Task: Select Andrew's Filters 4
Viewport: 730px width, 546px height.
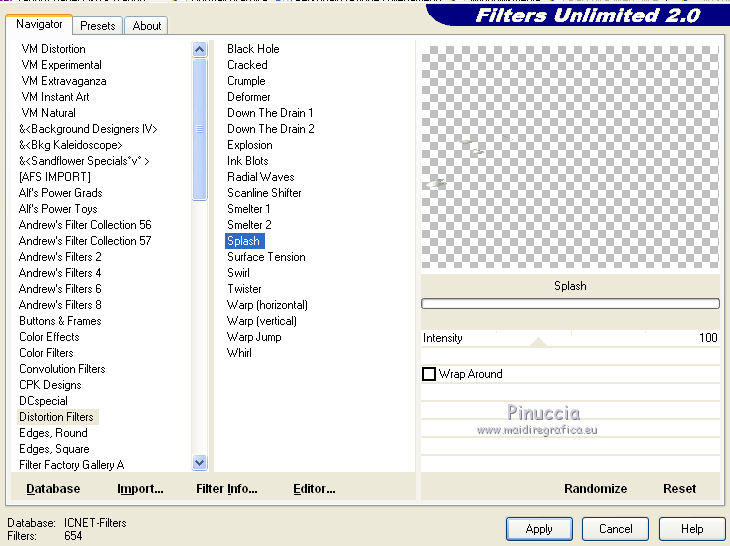Action: coord(60,273)
